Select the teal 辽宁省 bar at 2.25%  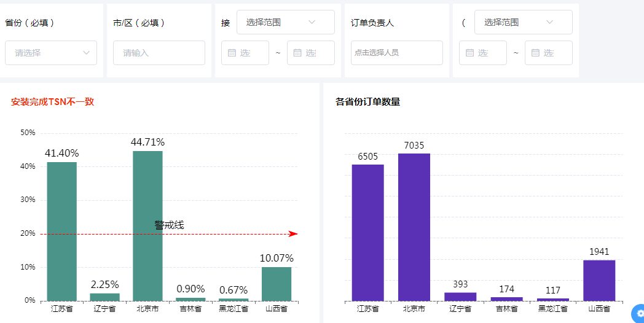pos(104,297)
